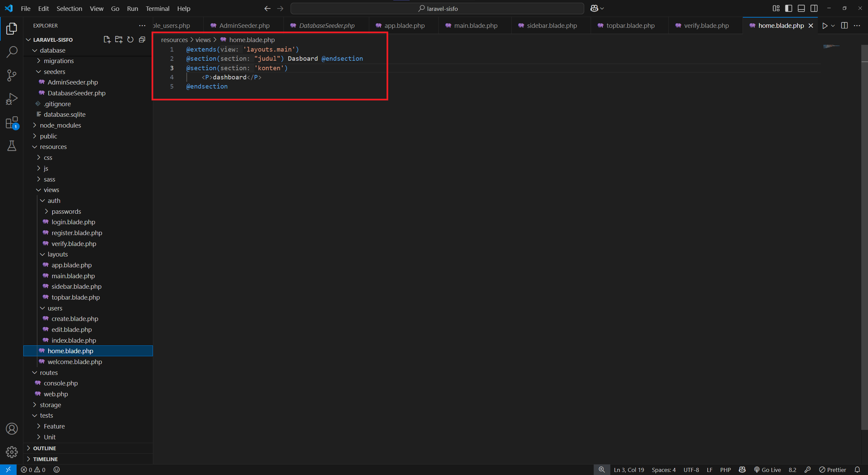
Task: Open the Testing view
Action: (x=12, y=146)
